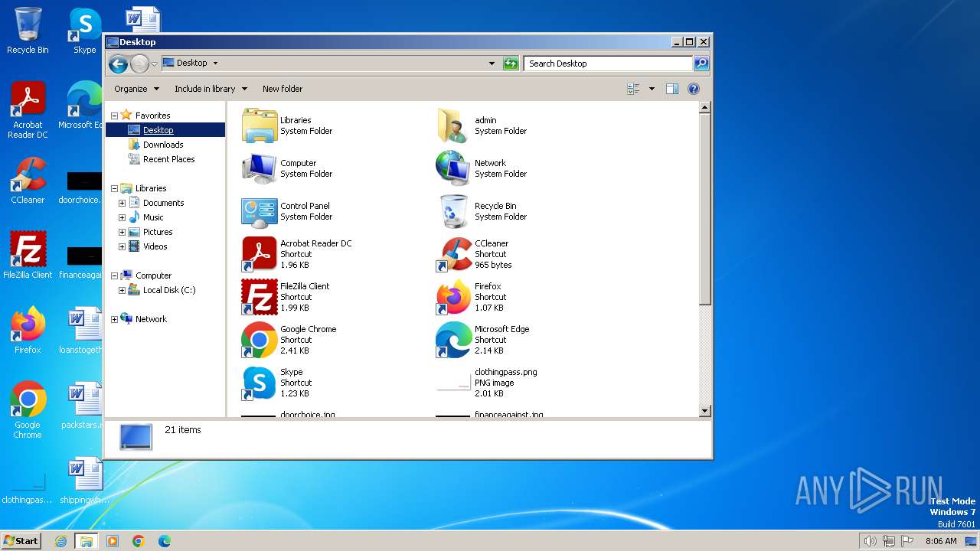Select Acrobat Reader DC shortcut in file list
The image size is (980, 551).
pos(260,254)
